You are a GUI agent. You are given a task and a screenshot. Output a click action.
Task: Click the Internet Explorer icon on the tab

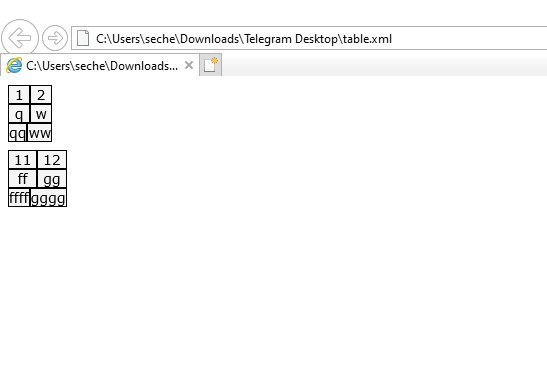pyautogui.click(x=14, y=65)
